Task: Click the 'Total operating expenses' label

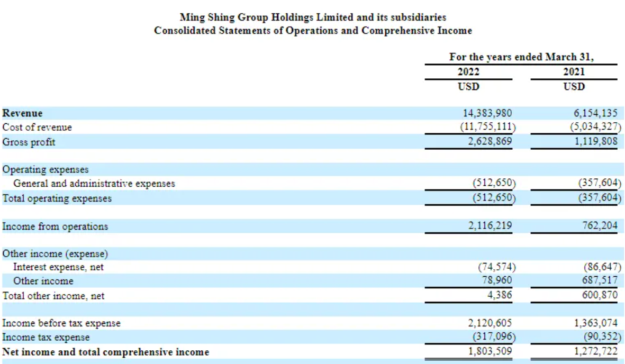Action: pyautogui.click(x=57, y=198)
